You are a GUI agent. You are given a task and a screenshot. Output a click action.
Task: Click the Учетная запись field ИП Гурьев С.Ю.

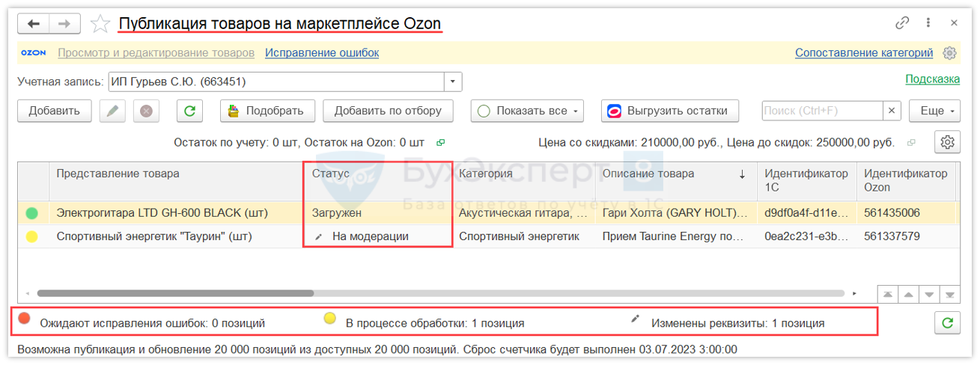[x=276, y=82]
